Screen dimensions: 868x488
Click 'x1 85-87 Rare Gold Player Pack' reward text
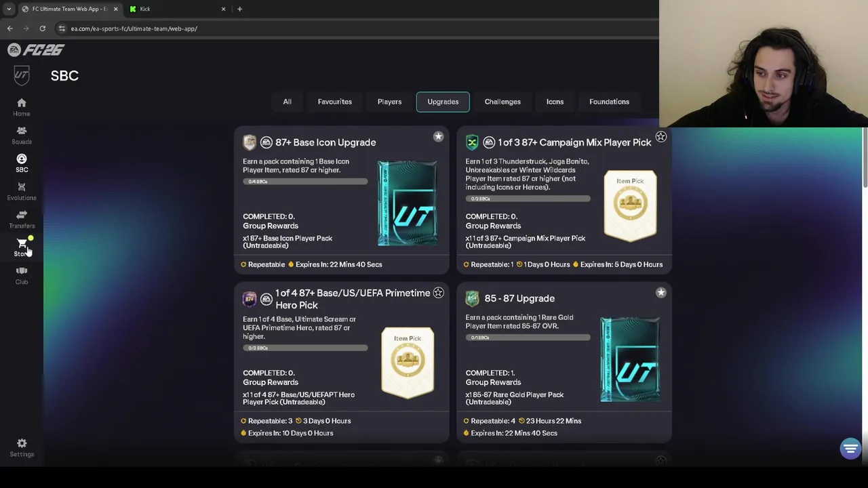pos(515,398)
